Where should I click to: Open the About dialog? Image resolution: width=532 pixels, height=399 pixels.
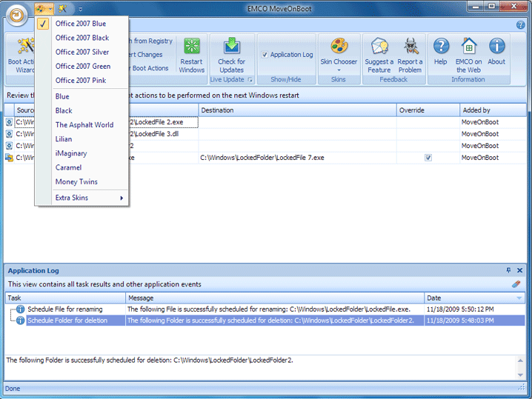[x=496, y=52]
